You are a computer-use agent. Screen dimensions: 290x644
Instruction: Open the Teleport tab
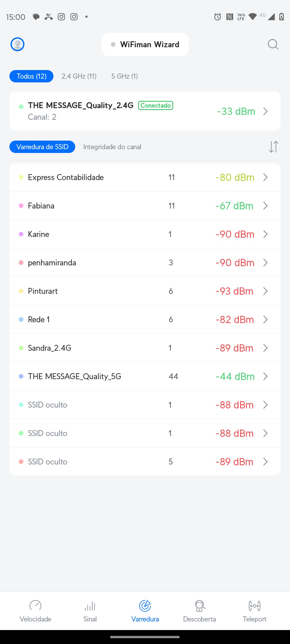pyautogui.click(x=254, y=611)
